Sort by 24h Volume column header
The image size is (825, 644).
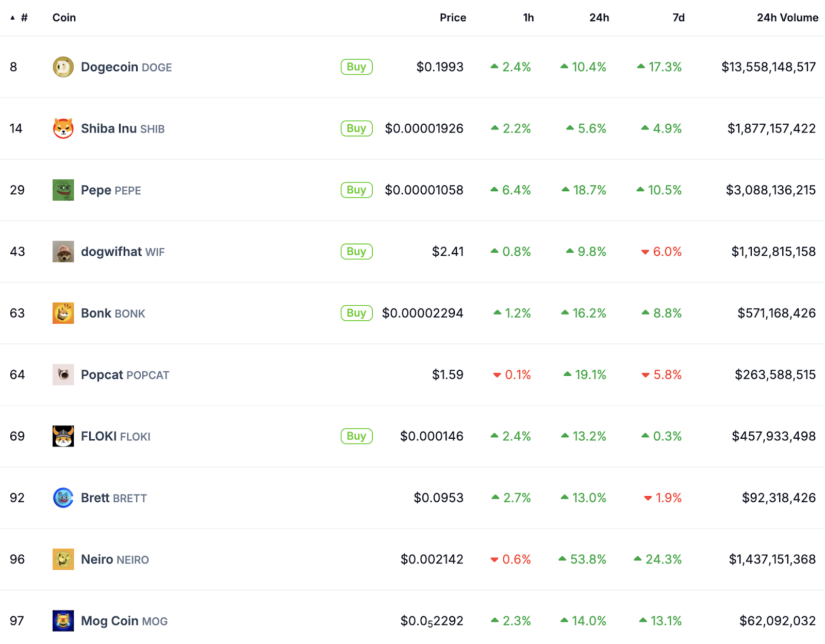787,18
